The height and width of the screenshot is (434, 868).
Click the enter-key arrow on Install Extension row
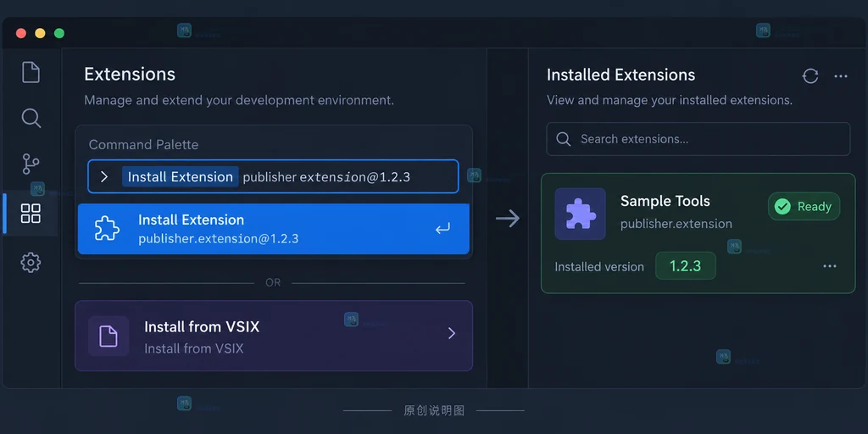pos(442,228)
